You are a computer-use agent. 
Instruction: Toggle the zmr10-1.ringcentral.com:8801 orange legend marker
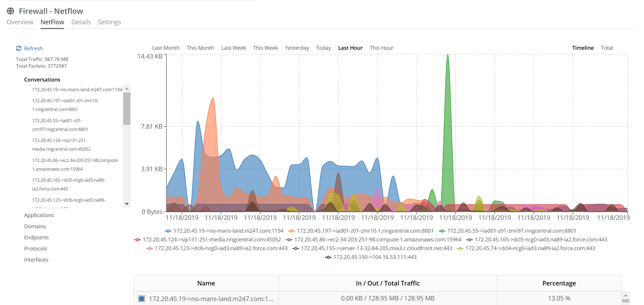pos(291,231)
